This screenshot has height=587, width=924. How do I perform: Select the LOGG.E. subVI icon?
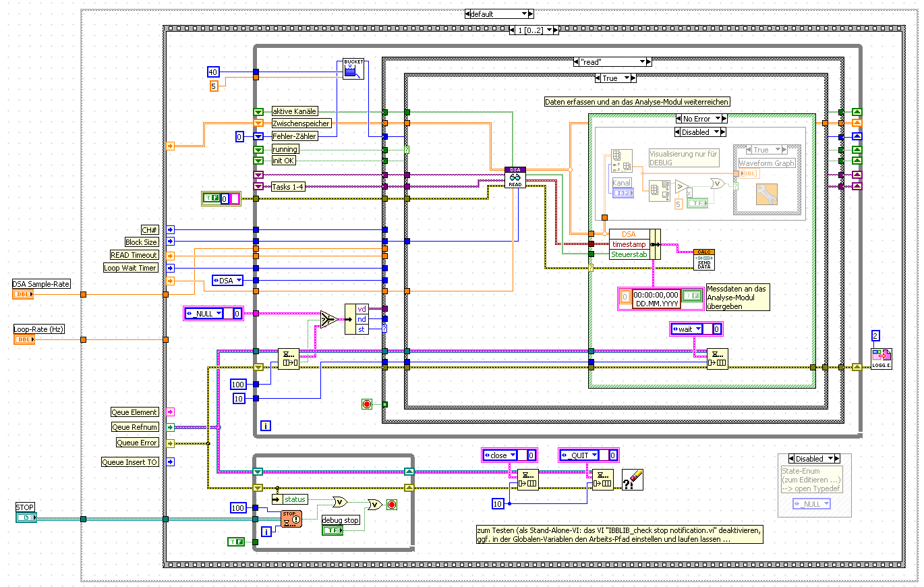click(x=882, y=359)
